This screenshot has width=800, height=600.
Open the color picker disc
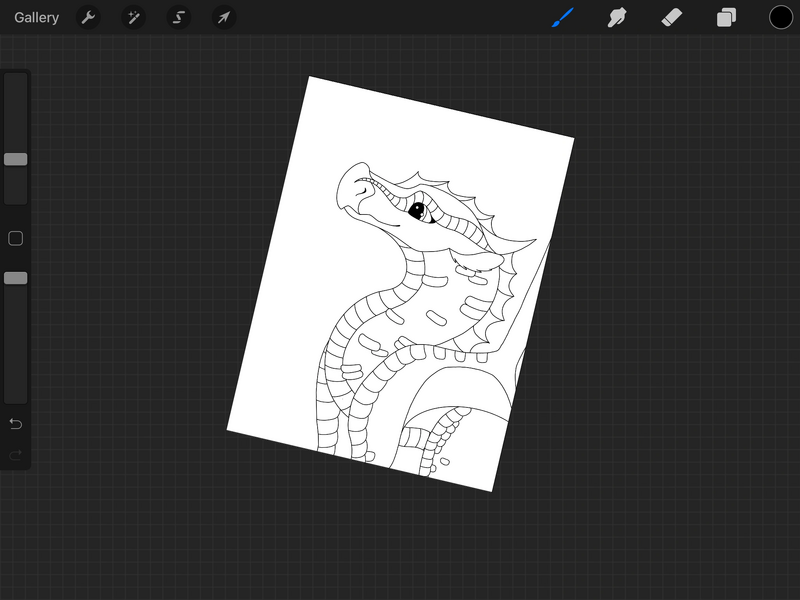pos(779,17)
